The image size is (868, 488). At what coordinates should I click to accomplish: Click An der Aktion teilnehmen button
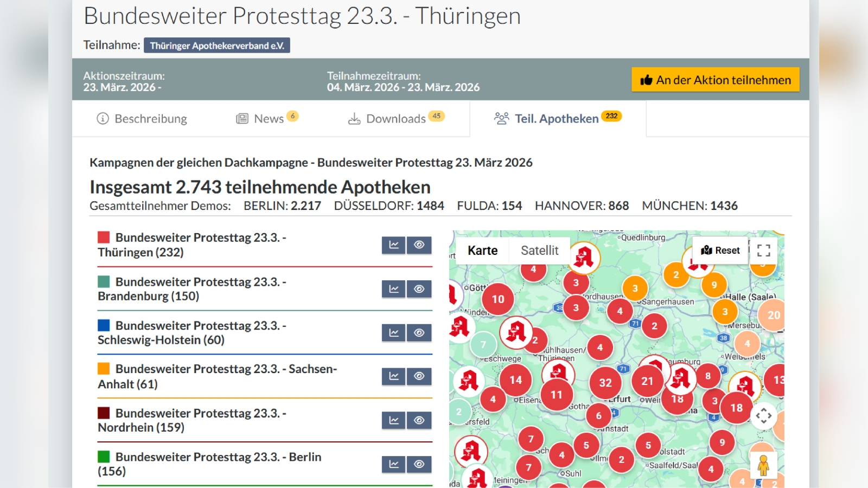(715, 80)
